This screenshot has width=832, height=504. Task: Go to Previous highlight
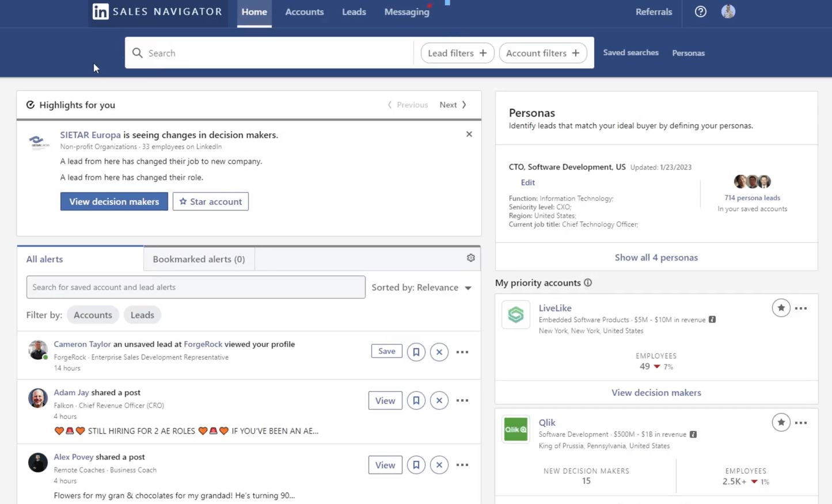pos(408,105)
